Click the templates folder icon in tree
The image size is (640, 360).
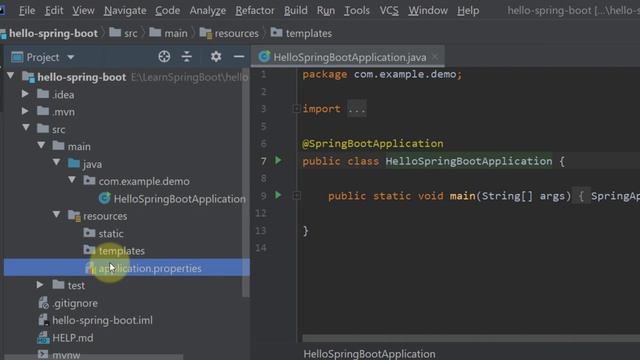pyautogui.click(x=89, y=250)
